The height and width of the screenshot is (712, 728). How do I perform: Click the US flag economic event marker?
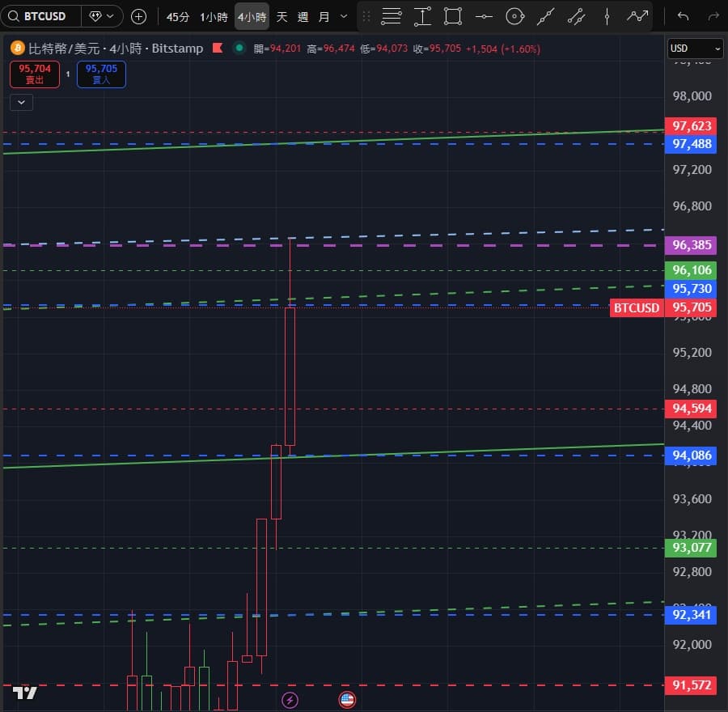(x=347, y=700)
